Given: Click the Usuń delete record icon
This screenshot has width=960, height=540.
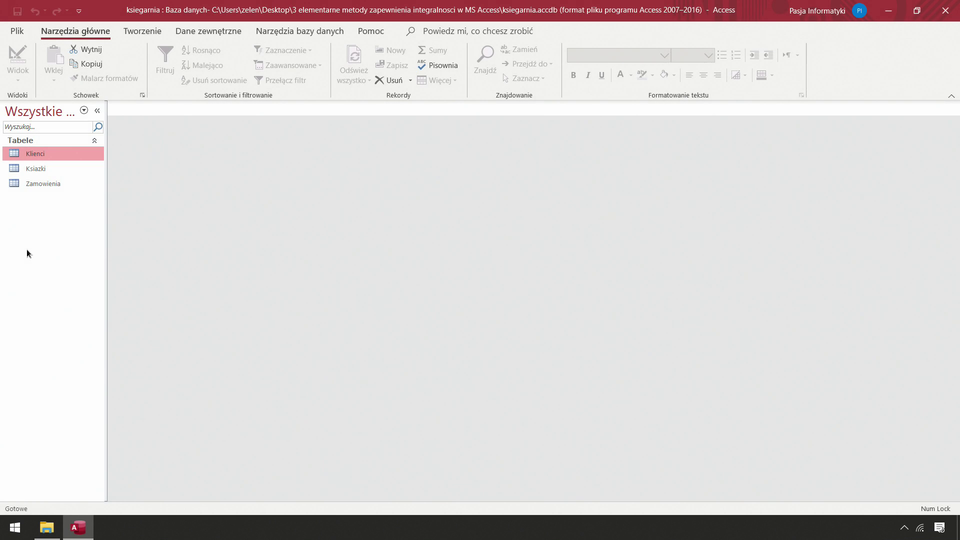Looking at the screenshot, I should coord(380,80).
